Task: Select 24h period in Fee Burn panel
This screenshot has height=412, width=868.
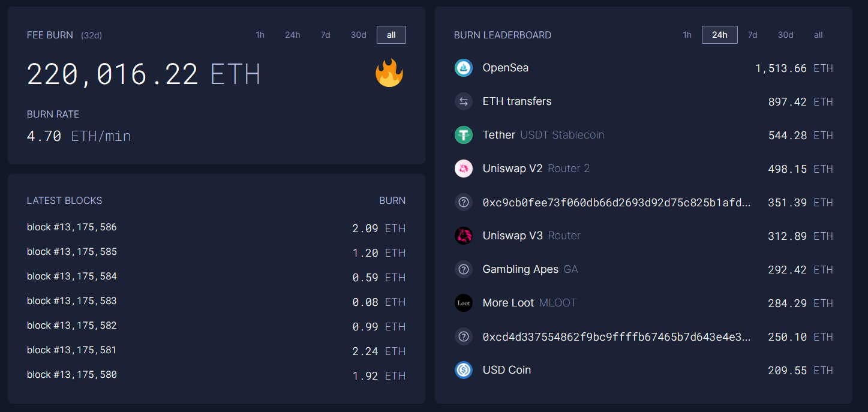Action: point(293,35)
